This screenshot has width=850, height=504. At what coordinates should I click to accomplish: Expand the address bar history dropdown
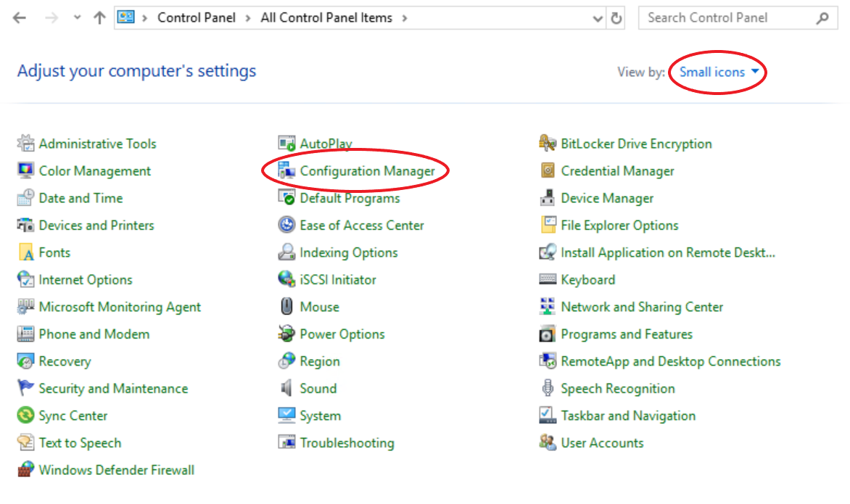(x=598, y=18)
